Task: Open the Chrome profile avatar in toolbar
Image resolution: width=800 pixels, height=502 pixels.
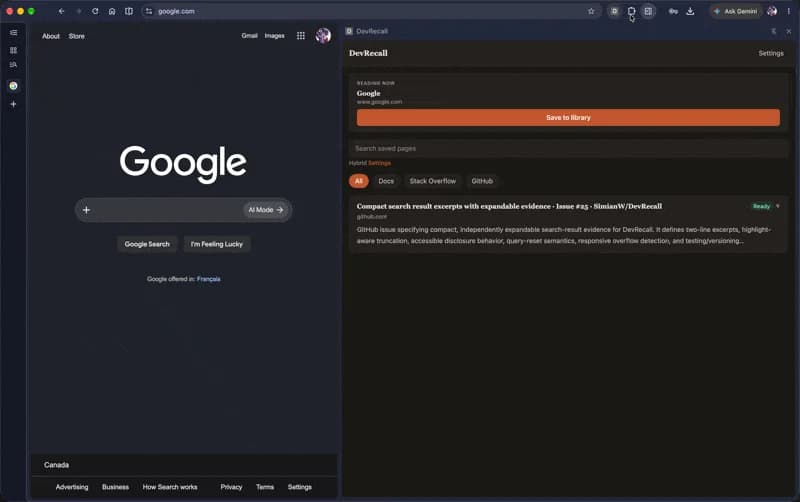Action: (x=772, y=11)
